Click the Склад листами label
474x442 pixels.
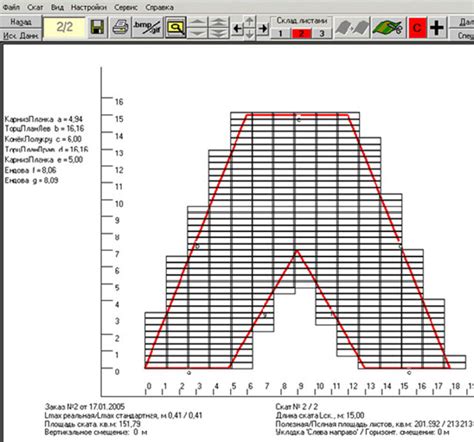(x=302, y=21)
